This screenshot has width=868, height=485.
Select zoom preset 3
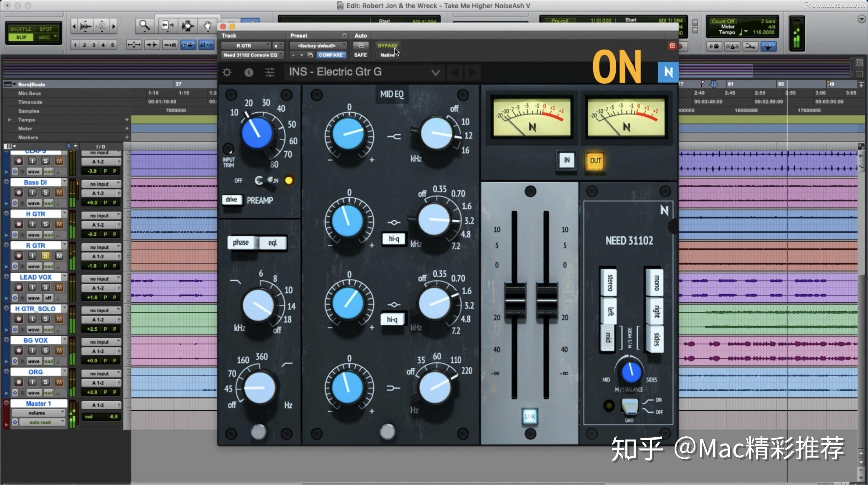pos(94,45)
